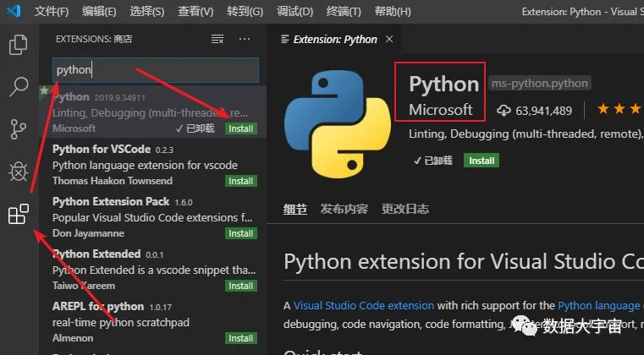The width and height of the screenshot is (644, 355).
Task: Open the 调试(D) menu
Action: click(294, 11)
